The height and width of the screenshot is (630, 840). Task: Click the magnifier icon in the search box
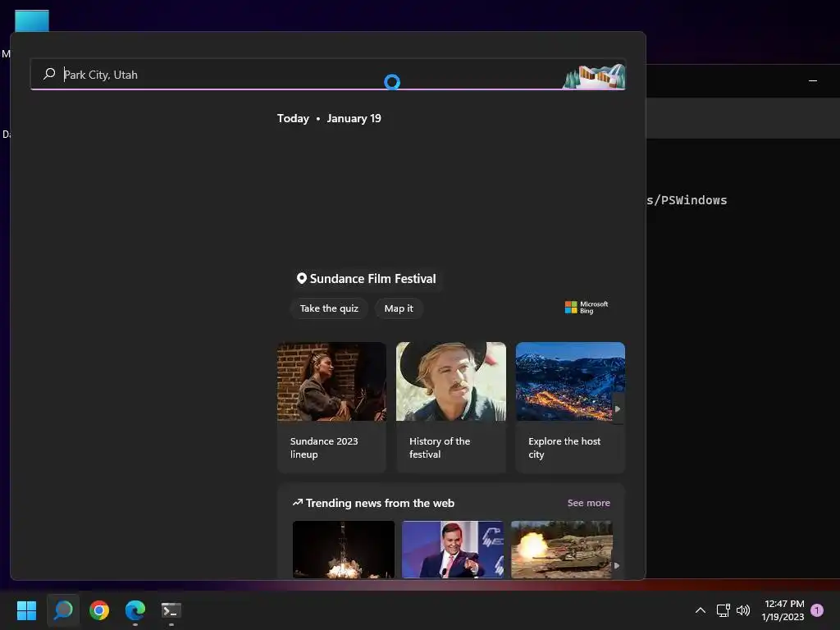point(49,74)
